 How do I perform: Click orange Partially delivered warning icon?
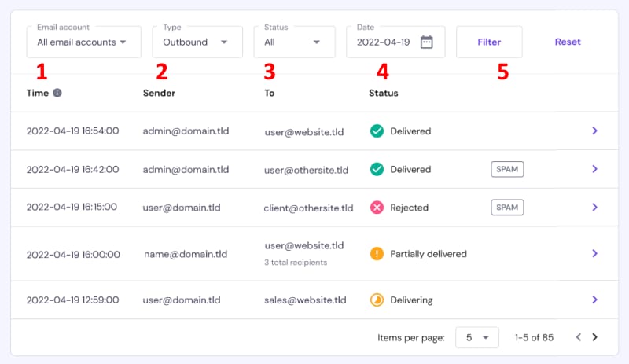(x=377, y=254)
